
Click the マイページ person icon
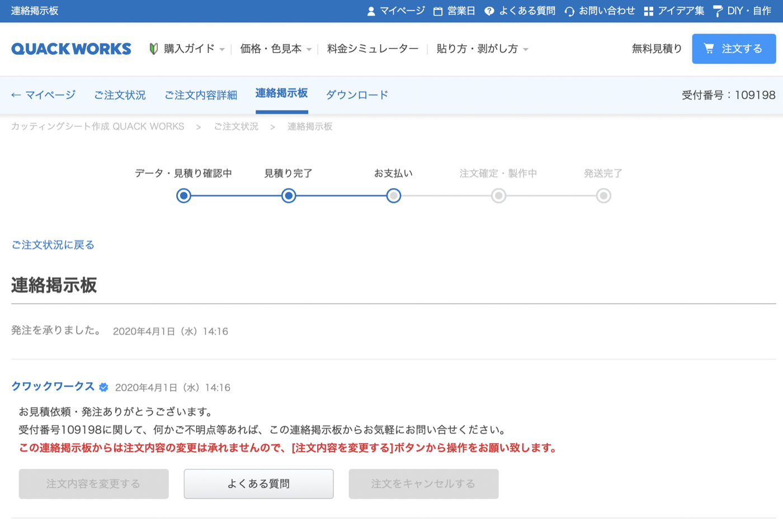pos(371,11)
